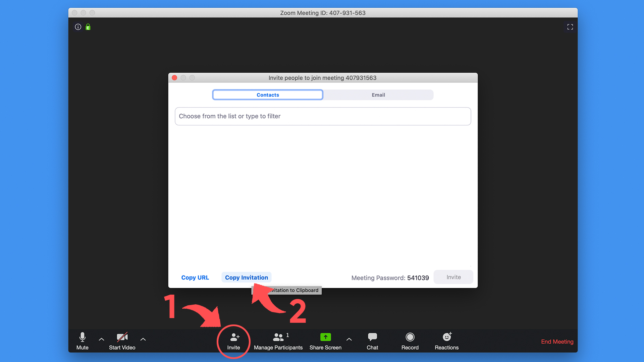
Task: Switch to the Email tab
Action: tap(378, 95)
